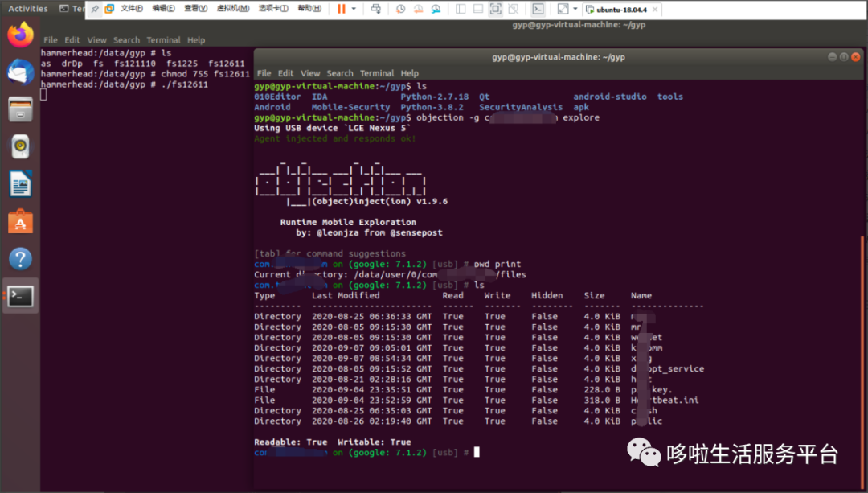Expand the stretch display dropdown arrow
This screenshot has width=868, height=493.
pos(575,9)
